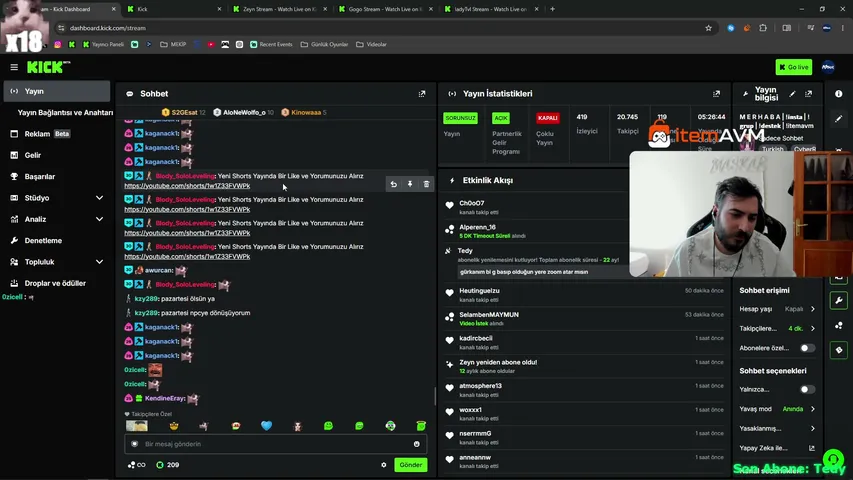Pin the highlighted Blody_SoloLeveling message

(410, 184)
